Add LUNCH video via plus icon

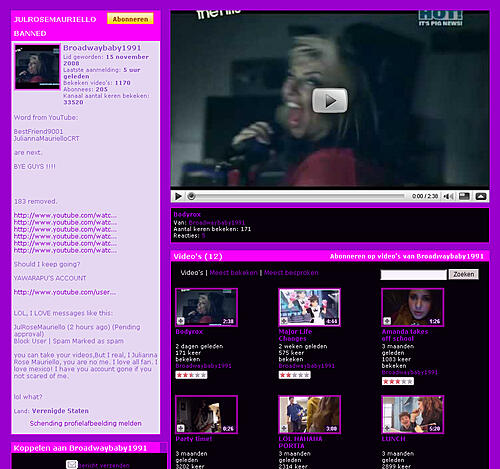(387, 428)
